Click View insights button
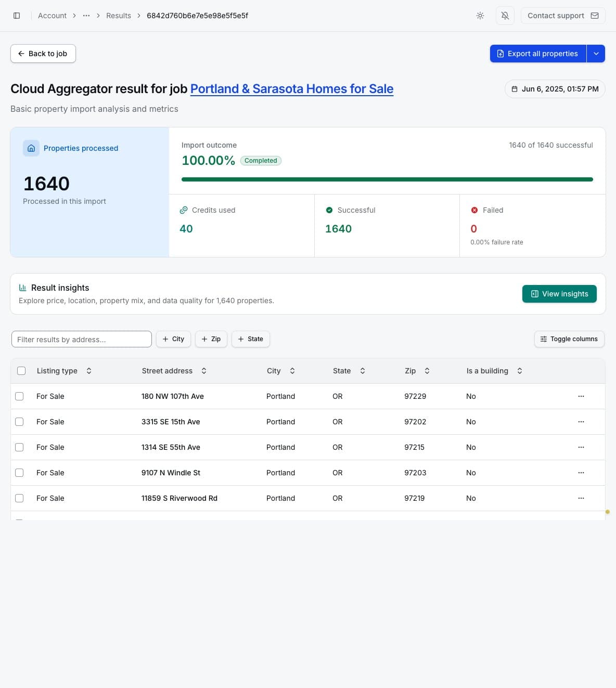Image resolution: width=616 pixels, height=688 pixels. [x=559, y=294]
